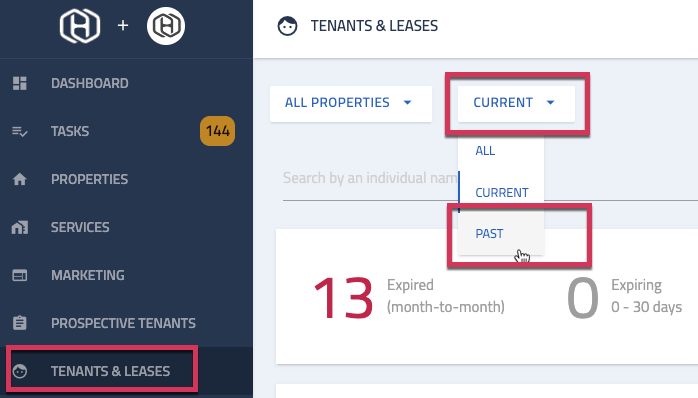Screen dimensions: 698x398
Task: Click the Marketing card icon
Action: pyautogui.click(x=20, y=275)
